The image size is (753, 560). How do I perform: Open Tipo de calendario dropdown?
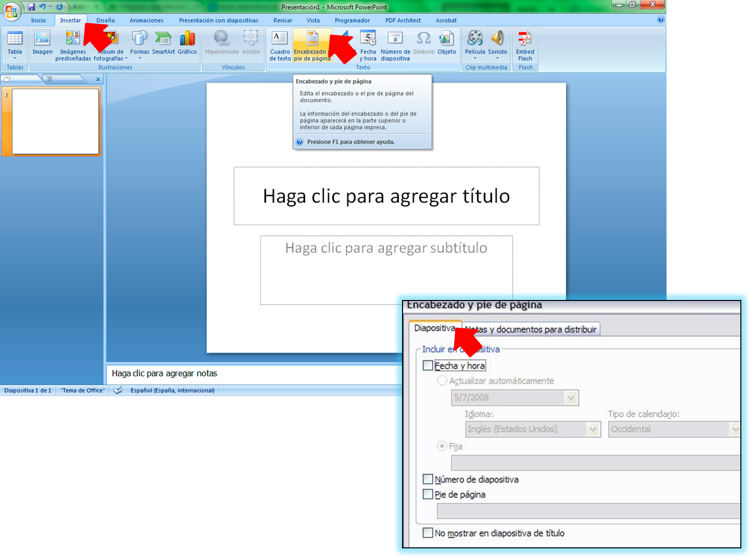tap(735, 429)
